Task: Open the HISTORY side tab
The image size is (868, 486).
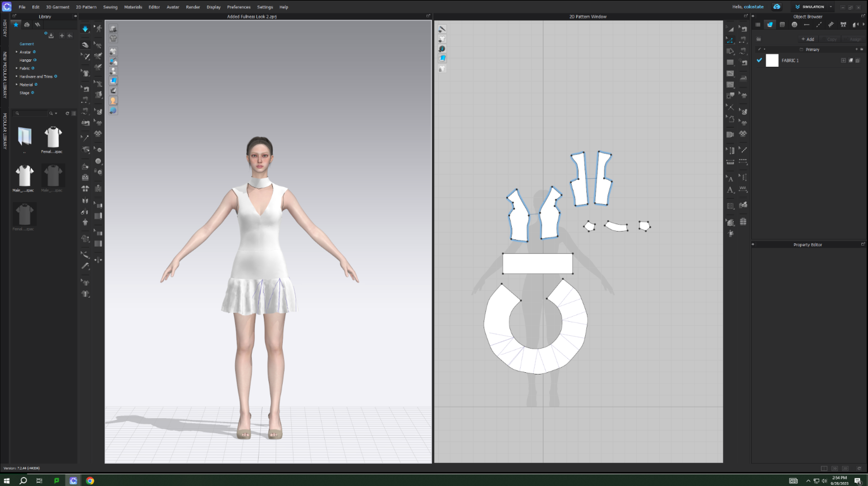Action: click(4, 28)
